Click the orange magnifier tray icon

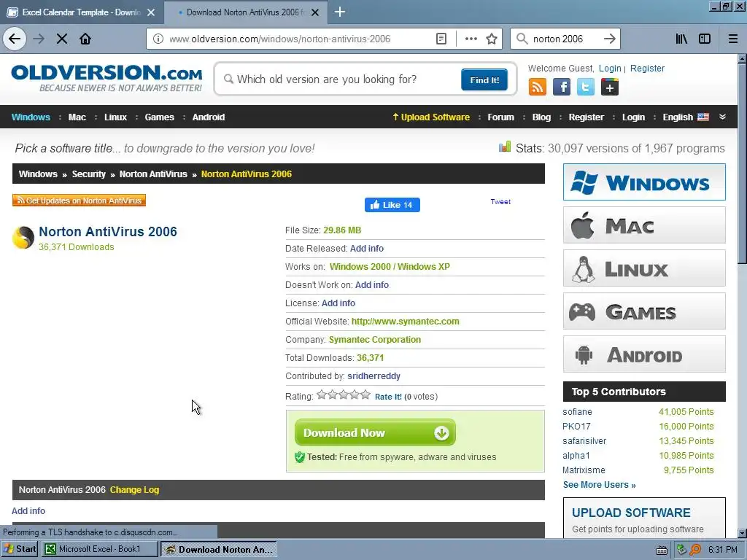(x=695, y=550)
